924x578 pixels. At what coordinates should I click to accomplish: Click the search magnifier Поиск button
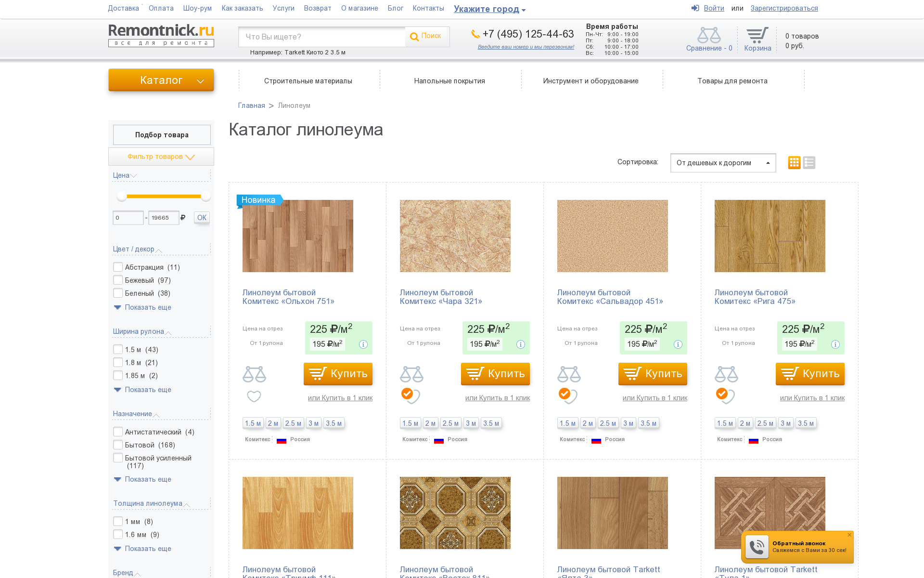427,37
